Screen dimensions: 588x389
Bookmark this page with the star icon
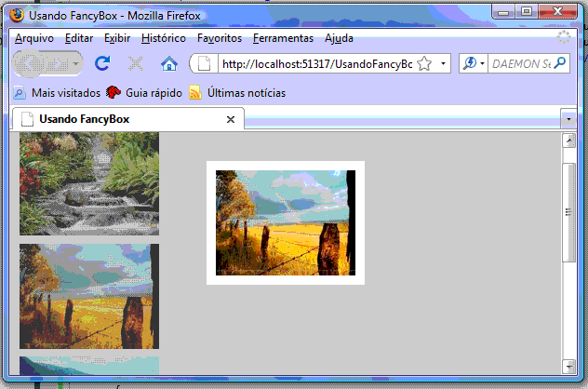(424, 64)
